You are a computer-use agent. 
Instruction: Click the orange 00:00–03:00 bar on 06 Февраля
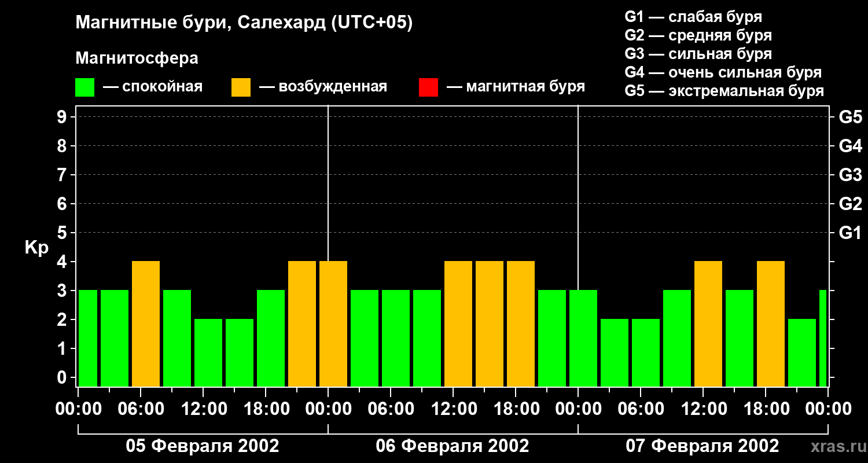[333, 324]
